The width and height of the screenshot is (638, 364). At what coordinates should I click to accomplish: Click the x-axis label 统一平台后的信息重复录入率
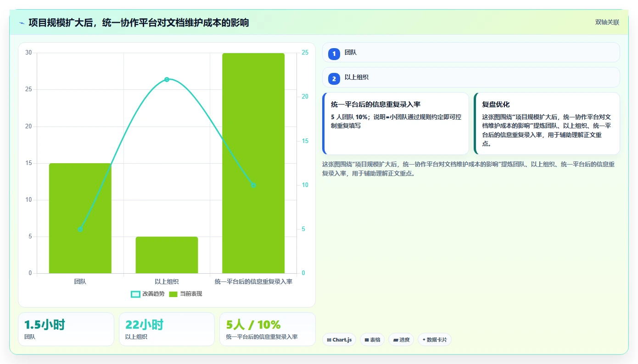[x=253, y=281]
